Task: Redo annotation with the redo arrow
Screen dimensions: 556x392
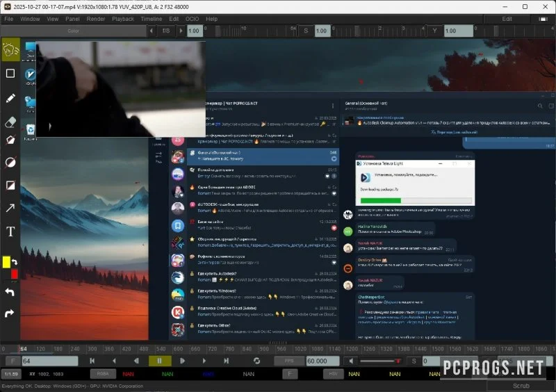Action: click(x=10, y=313)
